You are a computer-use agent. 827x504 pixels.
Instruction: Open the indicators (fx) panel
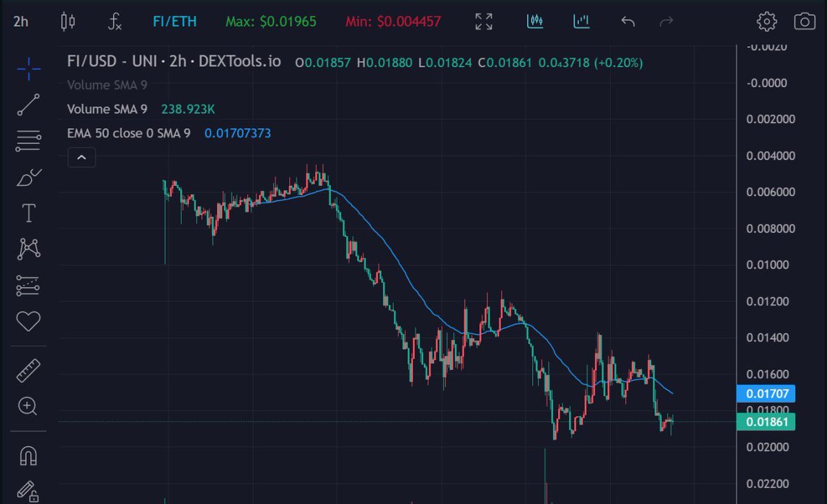114,21
